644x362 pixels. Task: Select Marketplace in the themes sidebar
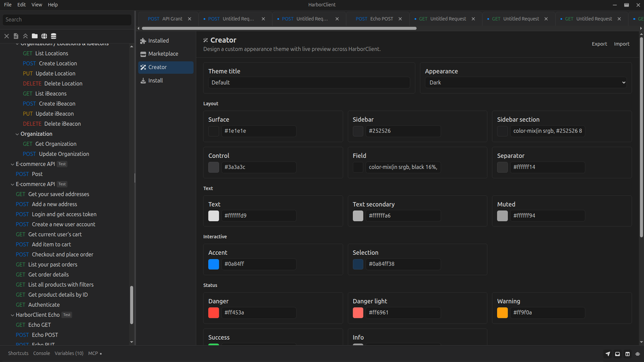166,54
